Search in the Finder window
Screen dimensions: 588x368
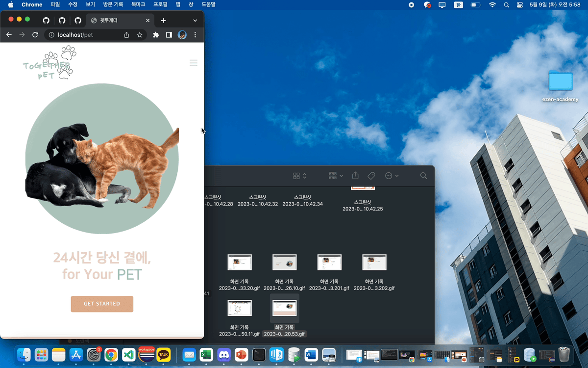click(423, 176)
